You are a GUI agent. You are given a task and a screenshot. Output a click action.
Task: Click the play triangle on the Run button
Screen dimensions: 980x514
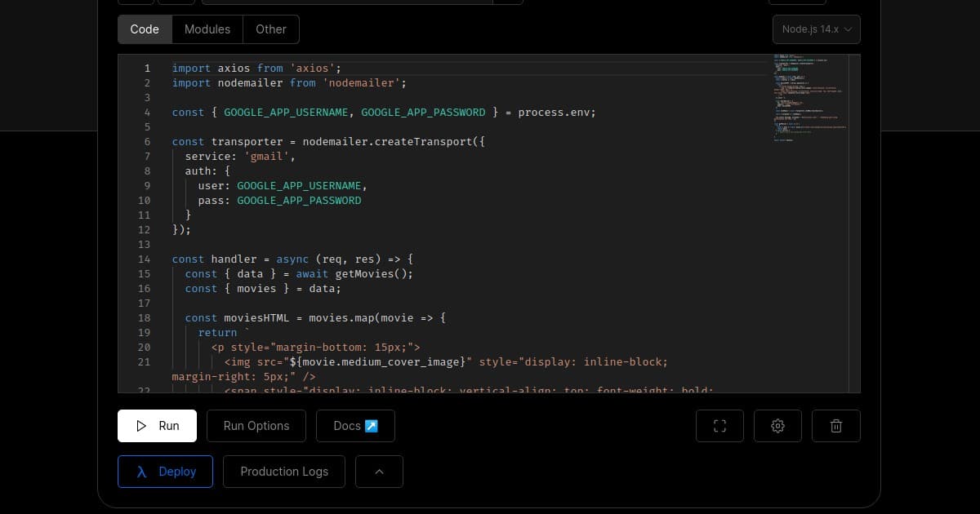(x=140, y=425)
